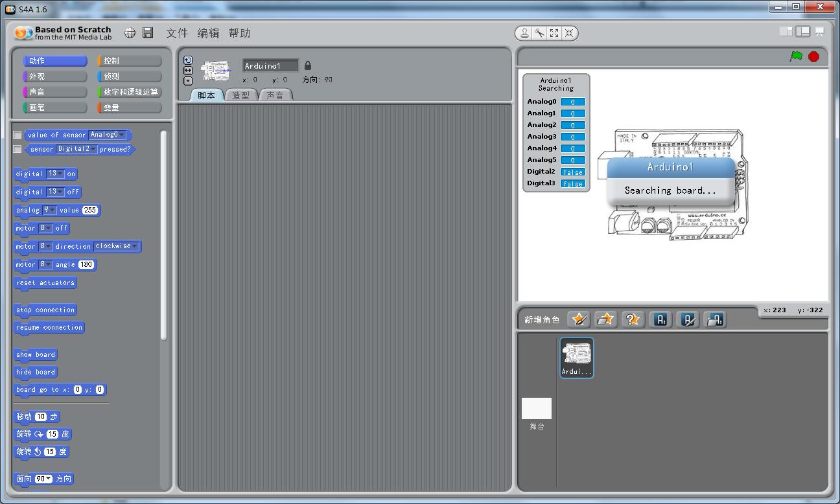The image size is (840, 504).
Task: Select the grow sprite tool
Action: (x=554, y=33)
